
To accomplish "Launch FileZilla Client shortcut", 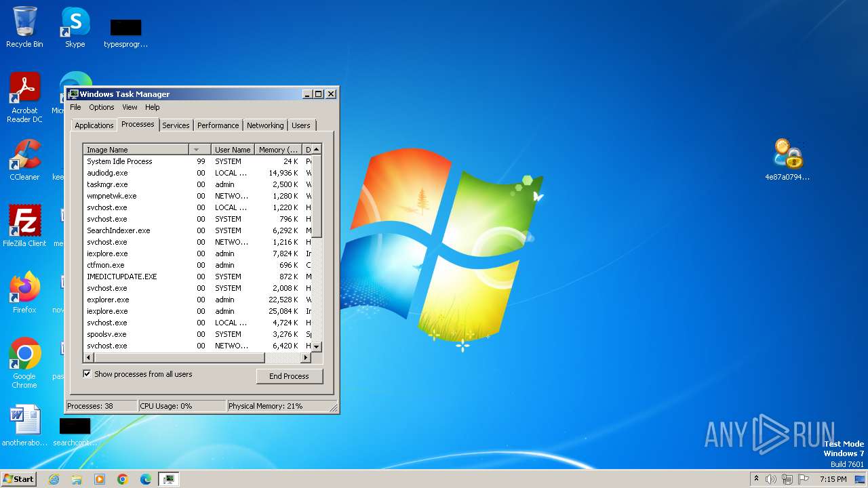I will coord(24,226).
